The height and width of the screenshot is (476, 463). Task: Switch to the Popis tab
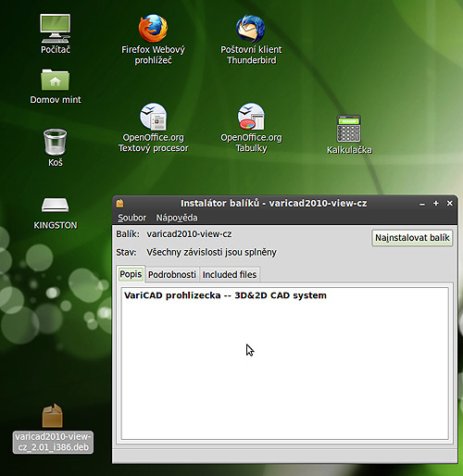[131, 274]
